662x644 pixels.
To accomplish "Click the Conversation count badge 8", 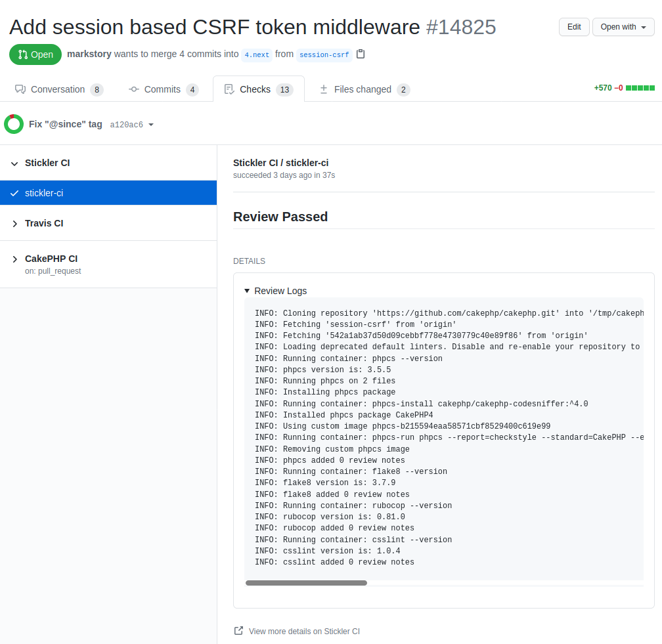I will [97, 90].
